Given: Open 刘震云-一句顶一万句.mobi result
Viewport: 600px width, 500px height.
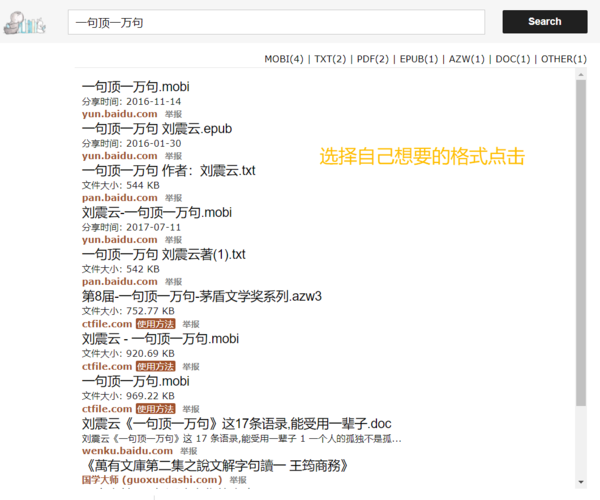Looking at the screenshot, I should point(157,212).
